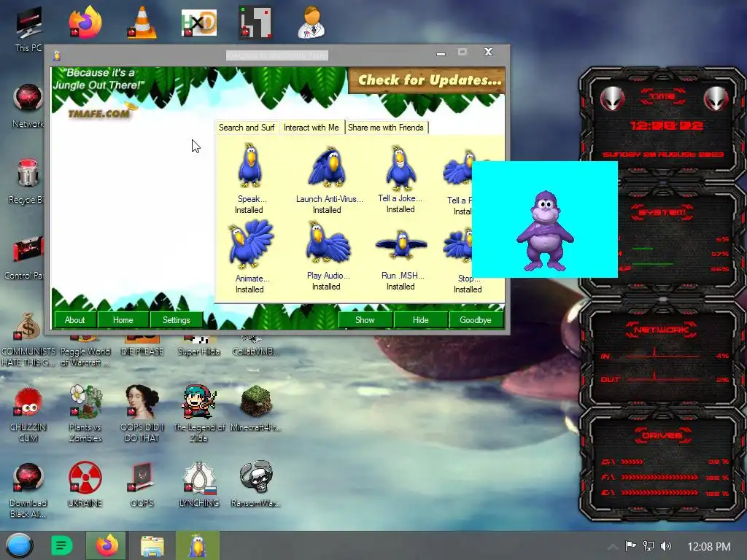Click the Goodbye button
Viewport: 747px width, 560px height.
(476, 320)
